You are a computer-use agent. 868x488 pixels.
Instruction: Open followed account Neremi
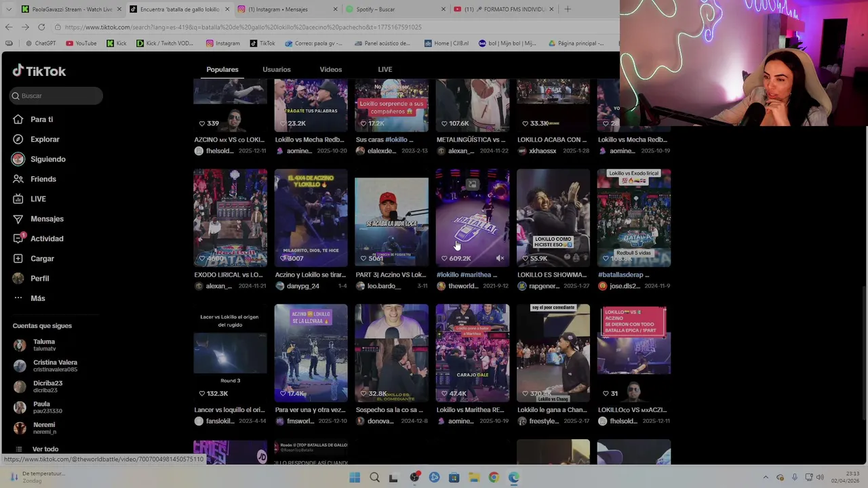pos(44,428)
